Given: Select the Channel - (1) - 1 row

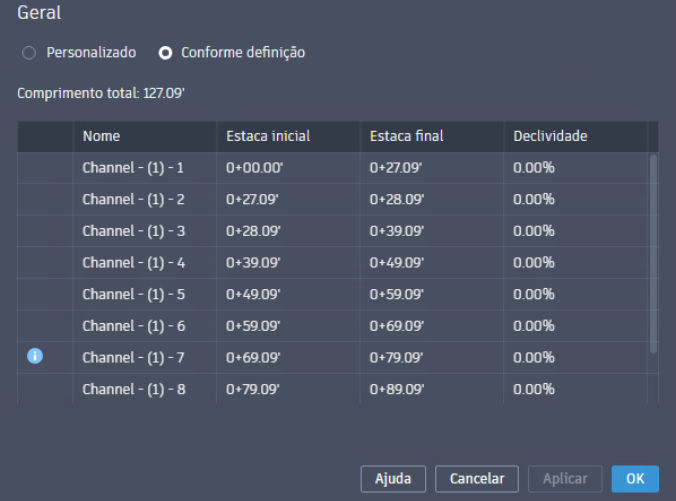Looking at the screenshot, I should pos(133,167).
